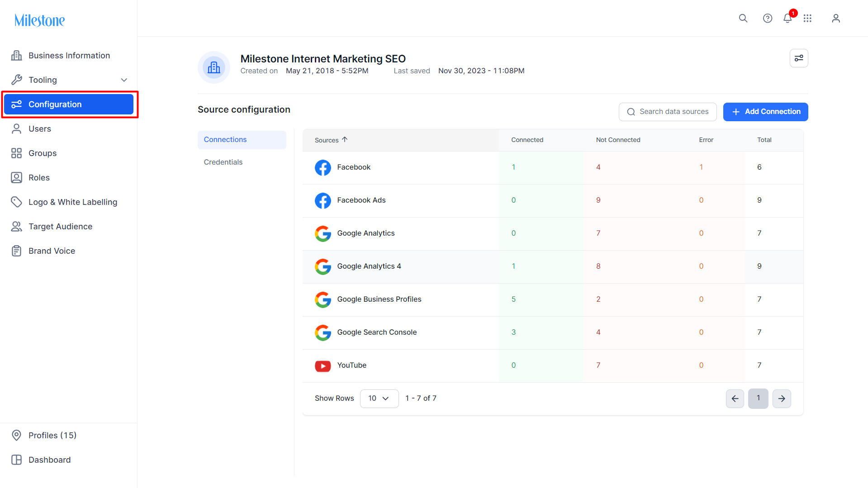The image size is (868, 488).
Task: Open Brand Voice menu item
Action: point(69,251)
